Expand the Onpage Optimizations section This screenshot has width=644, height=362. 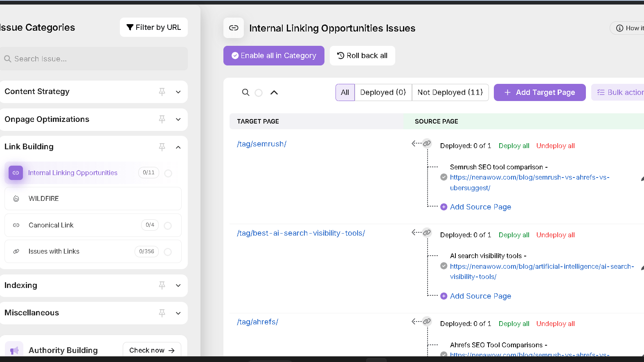[x=178, y=119]
